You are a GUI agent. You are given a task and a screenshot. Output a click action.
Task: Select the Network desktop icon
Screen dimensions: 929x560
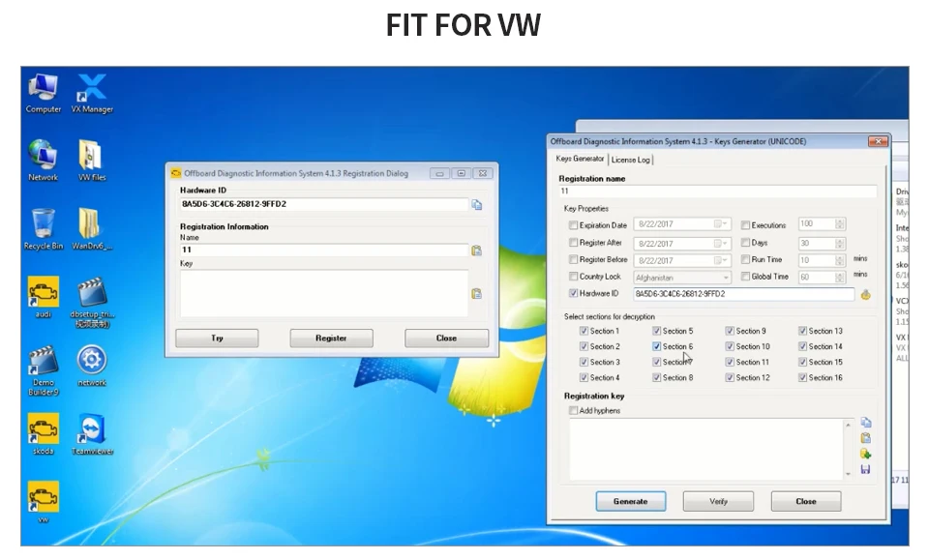(x=44, y=161)
